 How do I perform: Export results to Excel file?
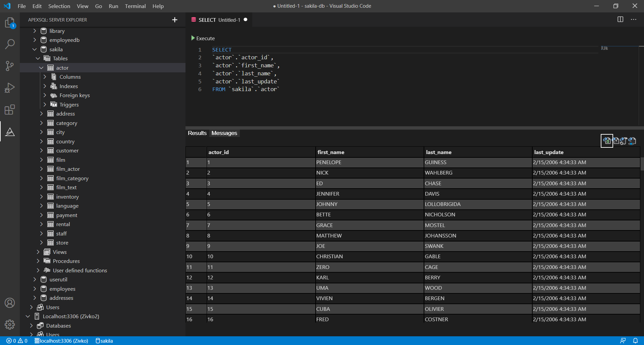tap(607, 141)
